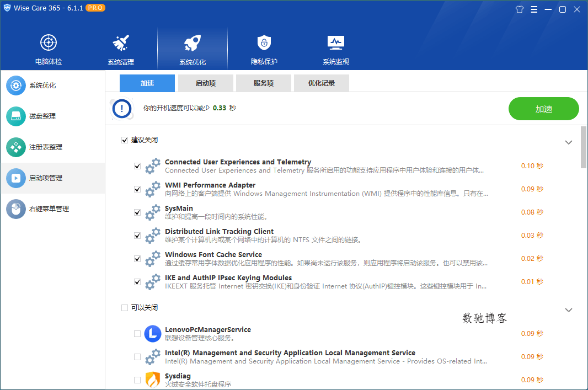Uncheck Windows Font Cache Service checkbox
The image size is (588, 390).
point(137,259)
